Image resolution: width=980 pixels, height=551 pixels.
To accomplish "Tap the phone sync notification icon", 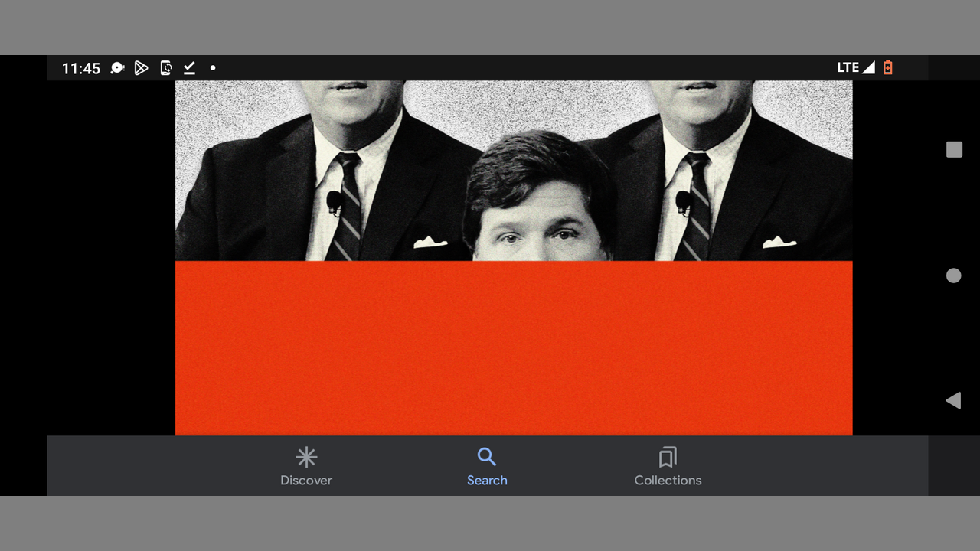I will pos(165,68).
